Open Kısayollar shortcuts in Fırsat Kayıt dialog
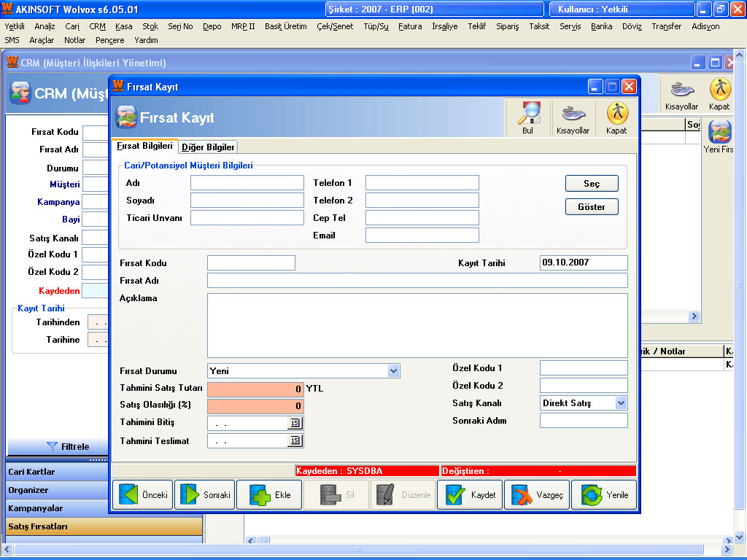Screen dimensions: 747x560 click(573, 117)
